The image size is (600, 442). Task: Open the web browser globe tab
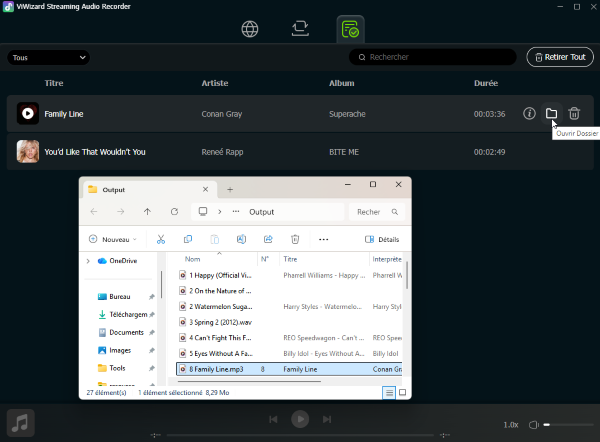[250, 29]
